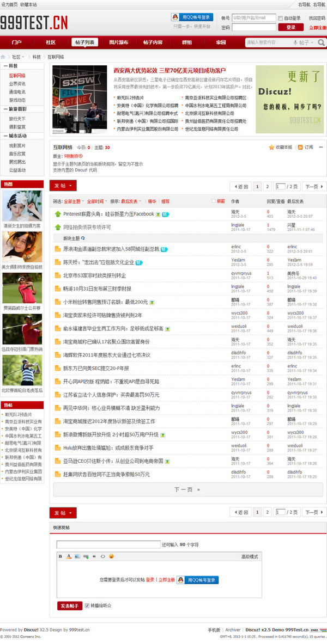The image size is (327, 644).
Task: Click the quote icon in editor
Action: (94, 556)
